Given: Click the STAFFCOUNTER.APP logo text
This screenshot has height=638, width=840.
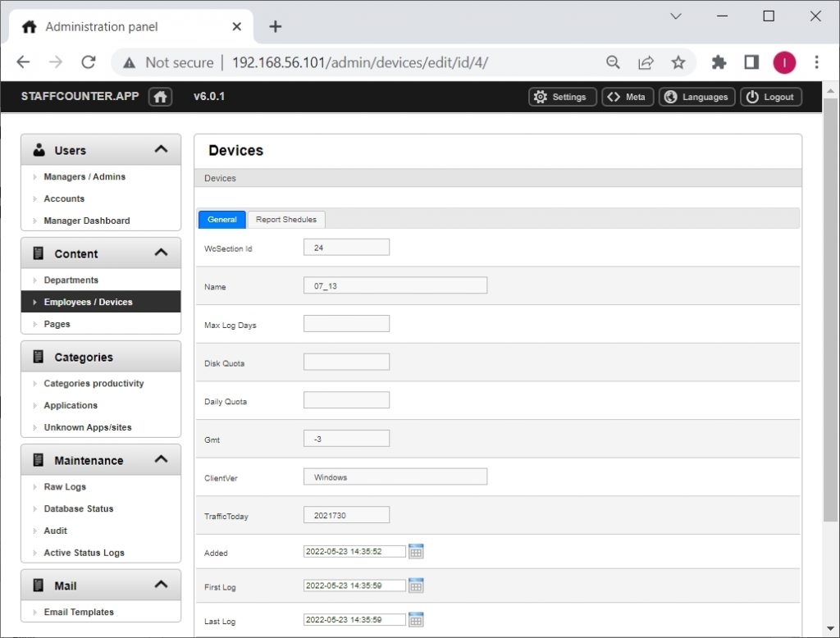Looking at the screenshot, I should tap(80, 97).
